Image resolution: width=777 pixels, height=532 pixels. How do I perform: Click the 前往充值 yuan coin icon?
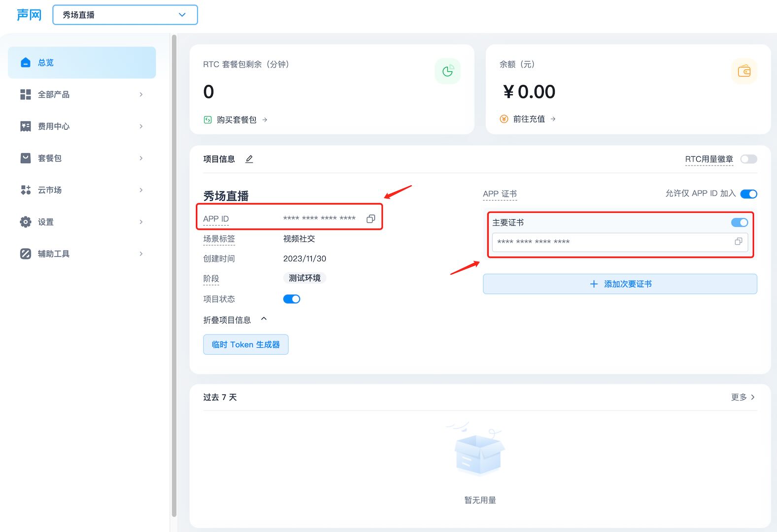click(x=504, y=119)
